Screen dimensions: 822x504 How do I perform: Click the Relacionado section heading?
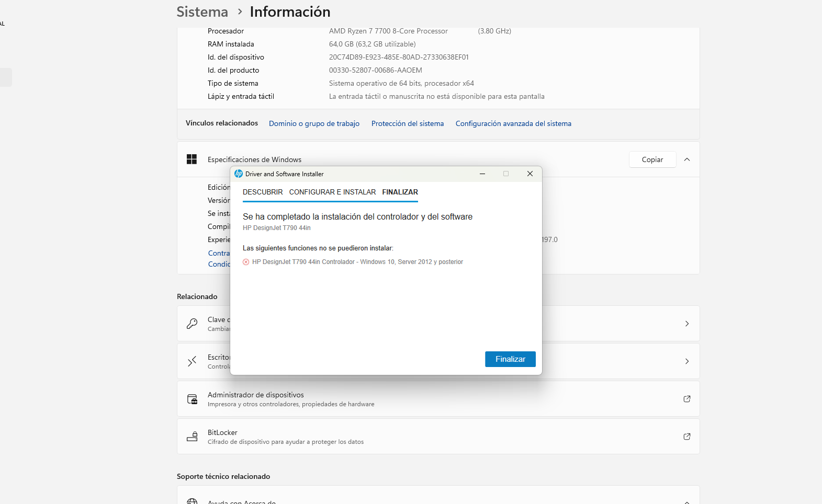(197, 296)
